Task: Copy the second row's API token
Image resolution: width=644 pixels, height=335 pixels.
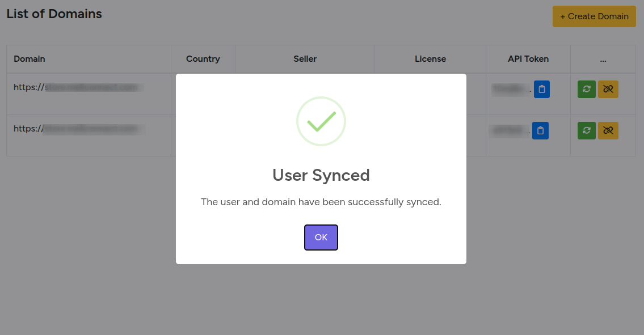Action: pos(541,130)
